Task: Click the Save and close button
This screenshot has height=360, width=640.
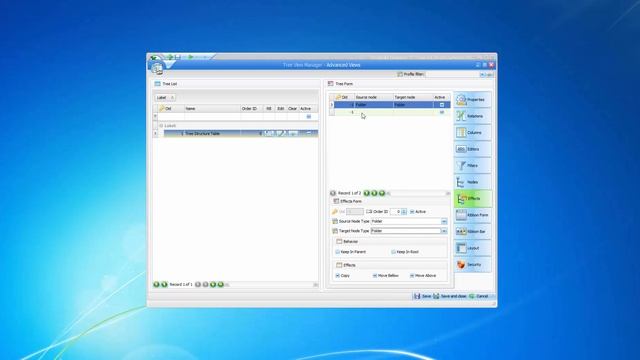Action: pyautogui.click(x=450, y=296)
